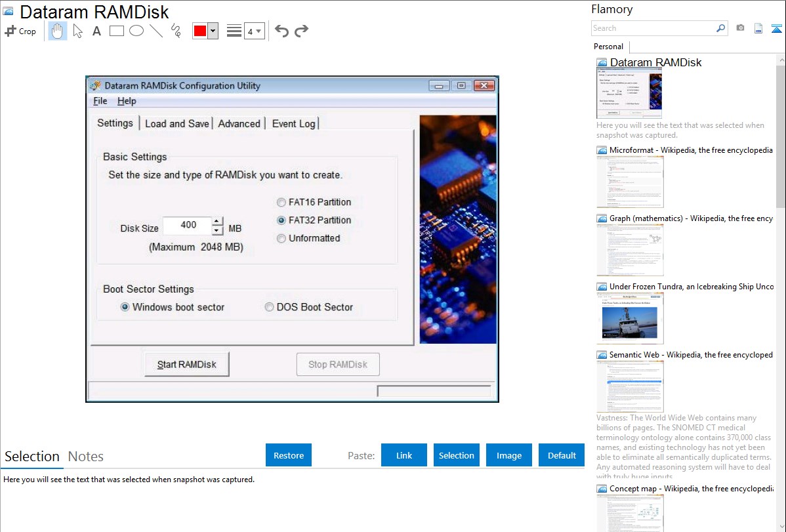Click the icon beside Semantic Web snapshot
The height and width of the screenshot is (532, 786).
click(602, 355)
